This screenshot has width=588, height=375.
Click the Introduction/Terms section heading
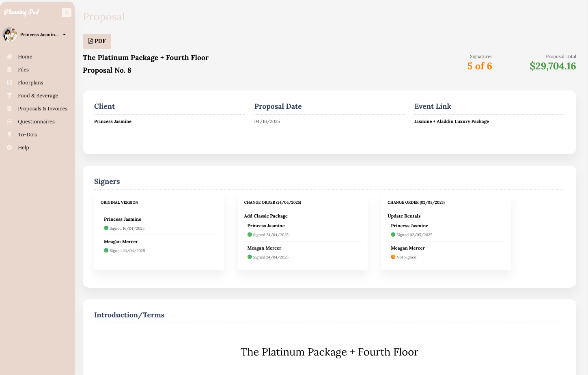click(x=129, y=315)
